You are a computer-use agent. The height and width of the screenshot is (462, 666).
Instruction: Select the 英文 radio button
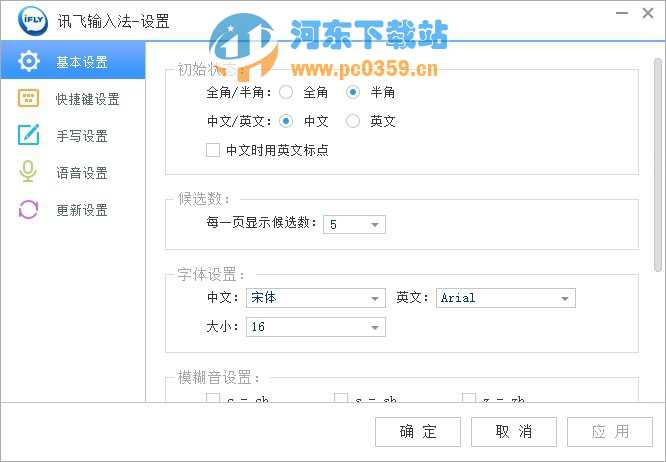point(353,121)
